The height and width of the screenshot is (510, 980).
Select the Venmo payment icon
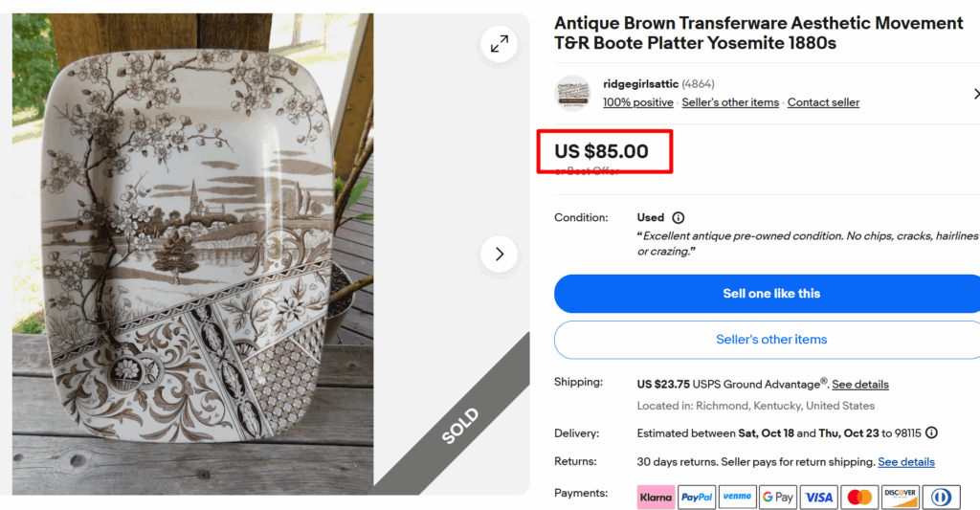[737, 498]
